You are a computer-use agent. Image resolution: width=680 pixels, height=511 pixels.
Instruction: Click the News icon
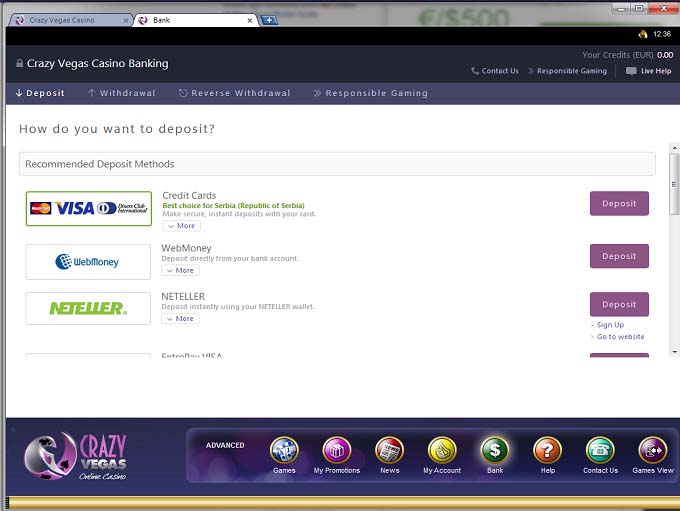(x=389, y=451)
